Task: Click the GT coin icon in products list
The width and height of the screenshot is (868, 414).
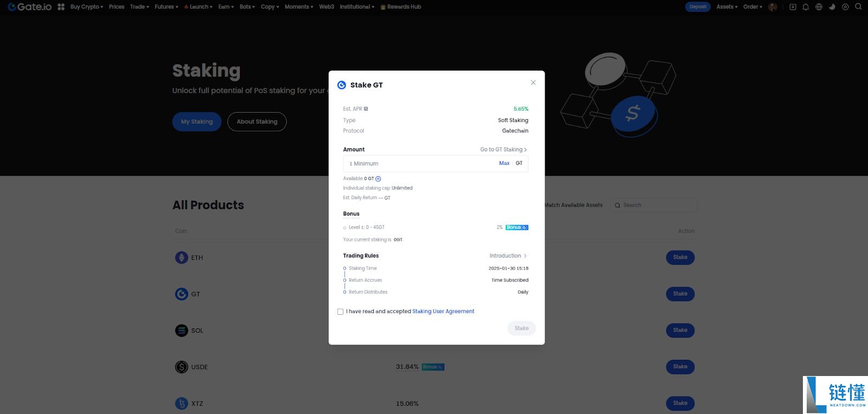Action: coord(182,294)
